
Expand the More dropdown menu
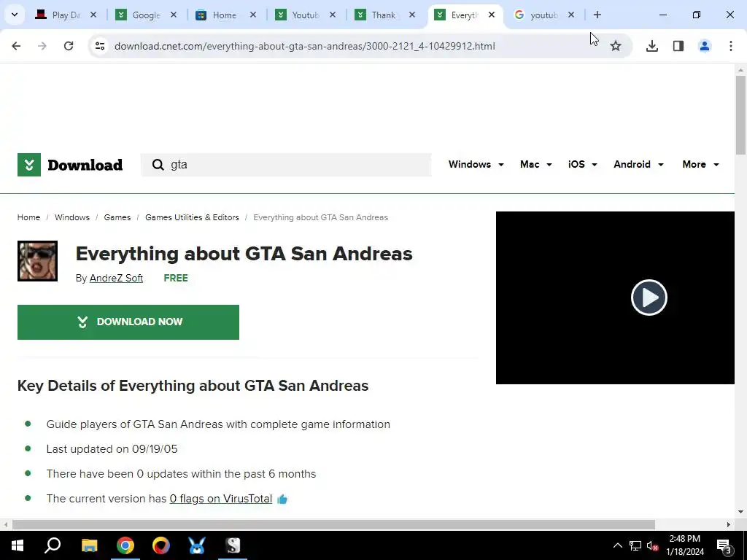click(x=700, y=164)
